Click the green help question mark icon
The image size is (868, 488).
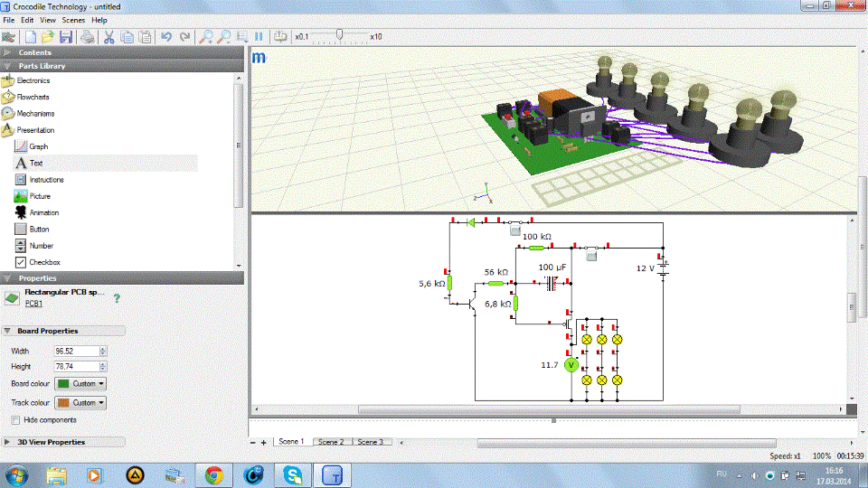(117, 297)
